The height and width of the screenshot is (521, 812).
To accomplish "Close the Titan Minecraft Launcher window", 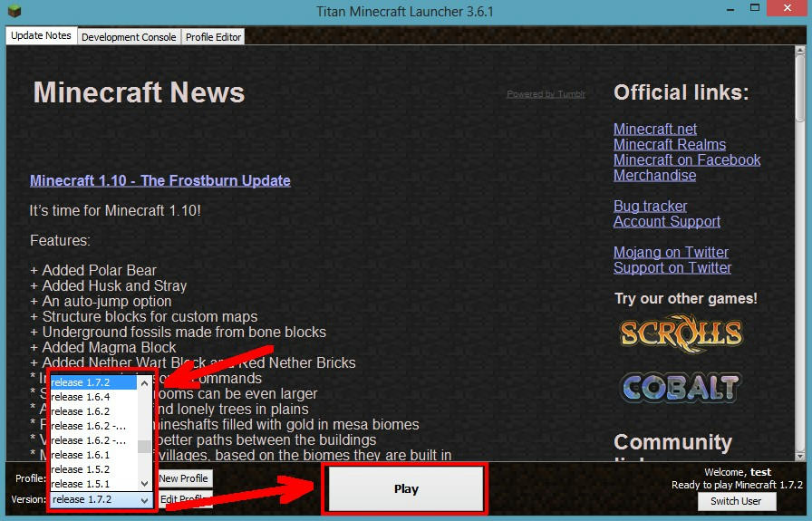I will tap(788, 8).
